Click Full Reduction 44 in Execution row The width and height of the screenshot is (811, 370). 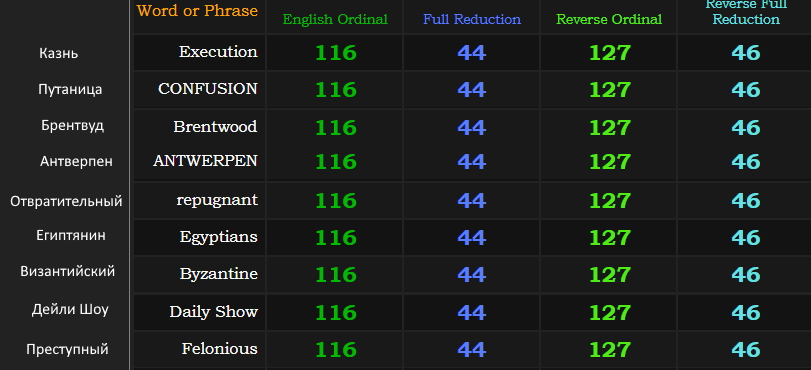471,53
